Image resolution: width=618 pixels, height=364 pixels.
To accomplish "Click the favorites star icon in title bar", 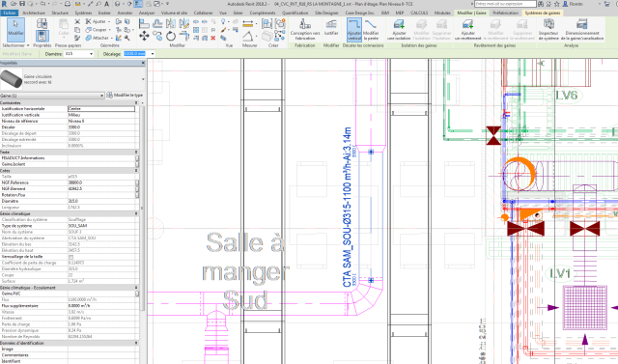I will [x=556, y=4].
